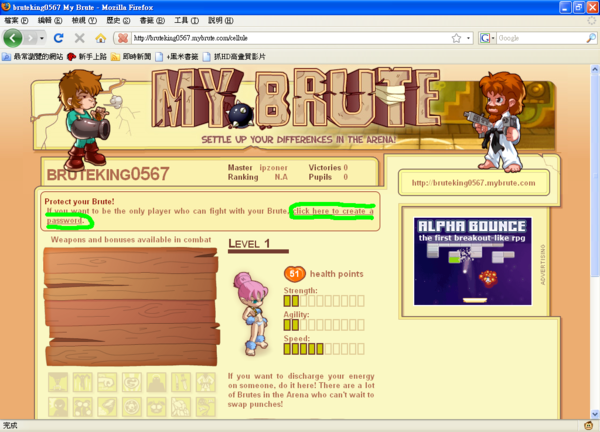Reload the page with the refresh icon
Image resolution: width=600 pixels, height=432 pixels.
(x=59, y=38)
